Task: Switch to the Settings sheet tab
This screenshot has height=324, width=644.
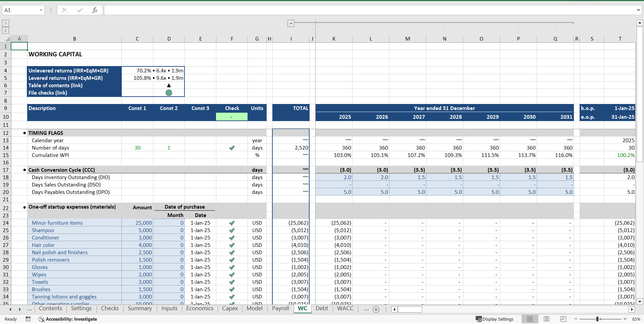Action: pyautogui.click(x=81, y=309)
